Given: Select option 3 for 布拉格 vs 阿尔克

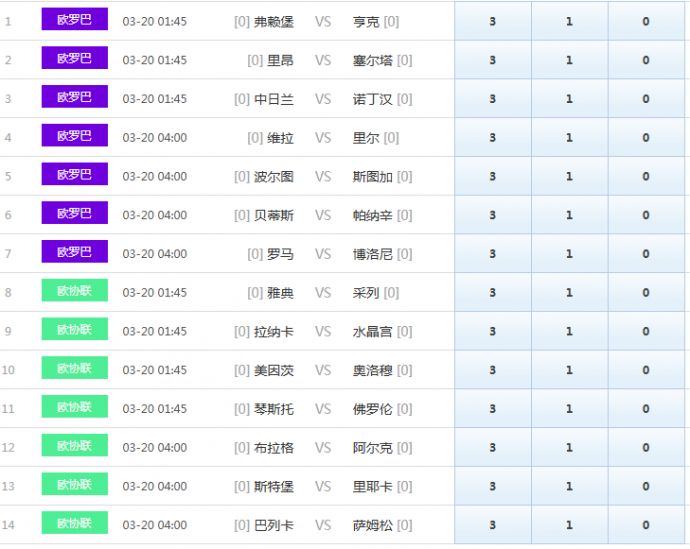Looking at the screenshot, I should coord(492,448).
